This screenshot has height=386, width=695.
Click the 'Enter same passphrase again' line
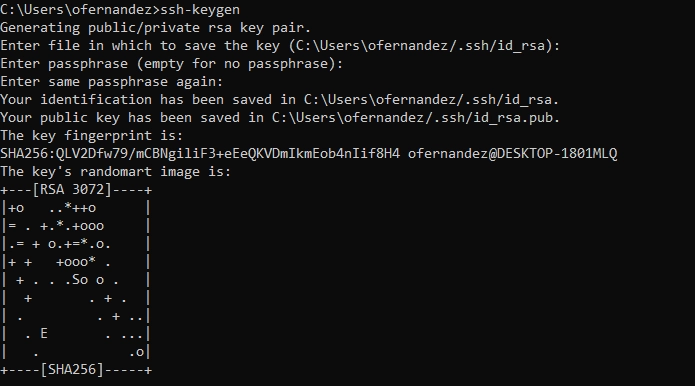click(x=112, y=82)
